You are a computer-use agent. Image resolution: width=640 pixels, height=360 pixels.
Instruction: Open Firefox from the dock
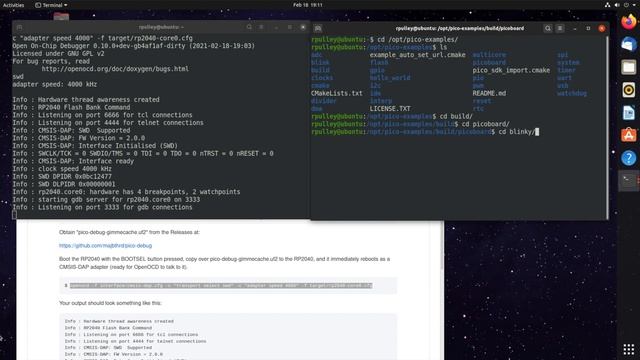pyautogui.click(x=629, y=22)
